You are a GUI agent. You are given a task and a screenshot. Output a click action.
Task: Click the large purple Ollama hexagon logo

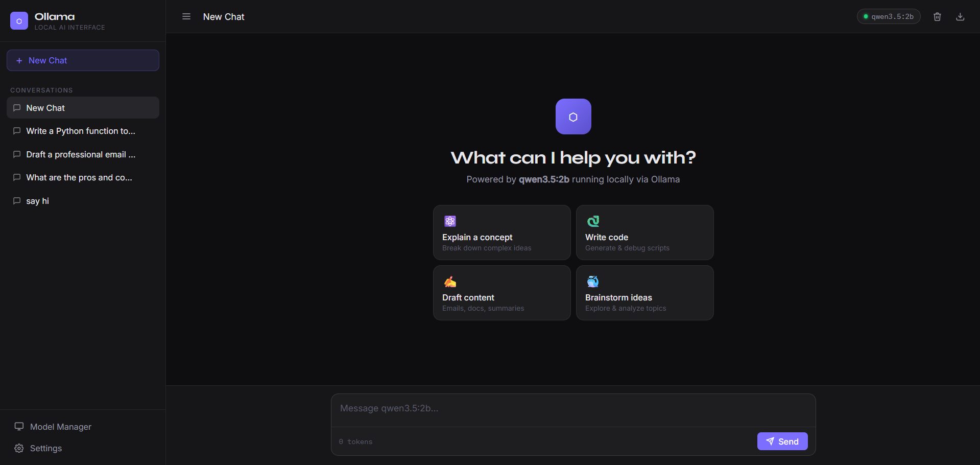point(573,117)
